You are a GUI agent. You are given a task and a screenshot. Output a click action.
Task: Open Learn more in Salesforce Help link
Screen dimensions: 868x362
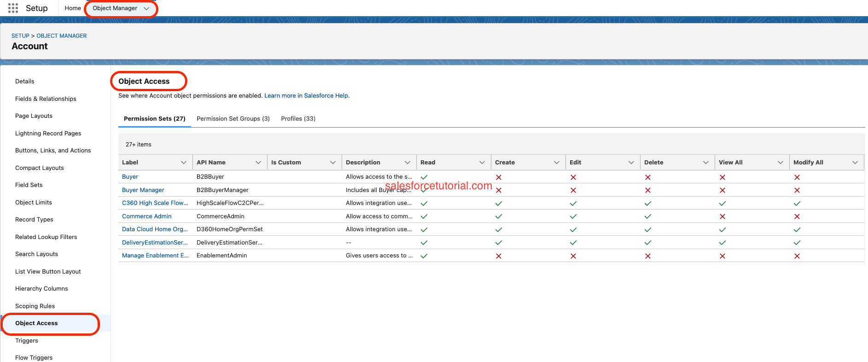[x=307, y=96]
